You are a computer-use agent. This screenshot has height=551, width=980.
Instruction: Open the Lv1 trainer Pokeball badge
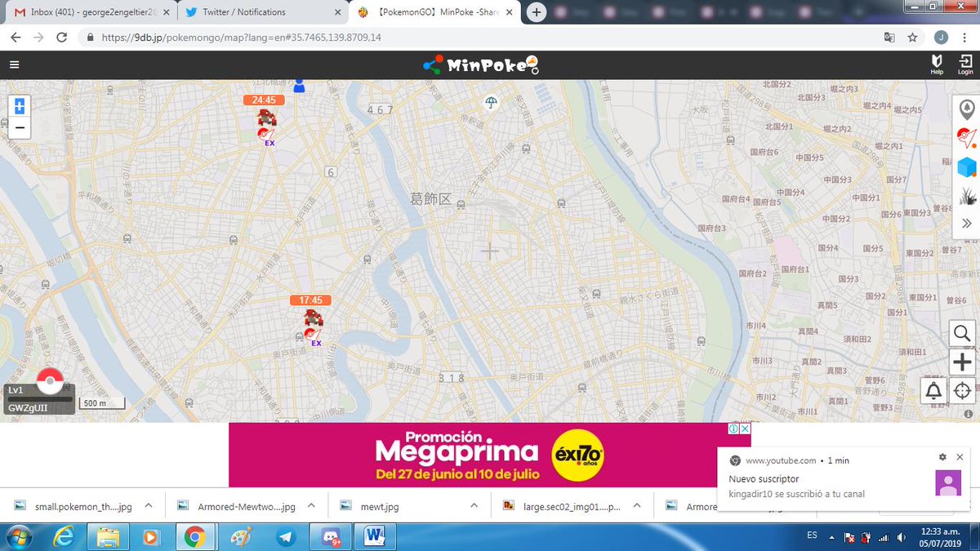coord(50,380)
